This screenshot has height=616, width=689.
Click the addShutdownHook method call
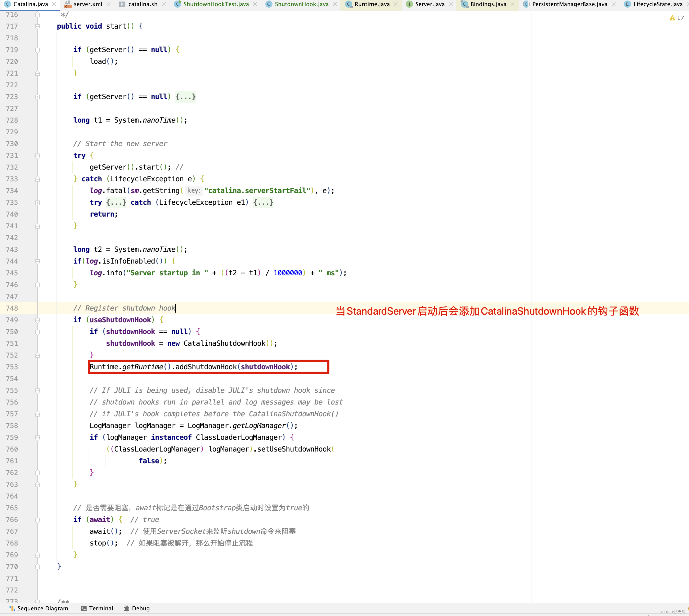[x=206, y=367]
